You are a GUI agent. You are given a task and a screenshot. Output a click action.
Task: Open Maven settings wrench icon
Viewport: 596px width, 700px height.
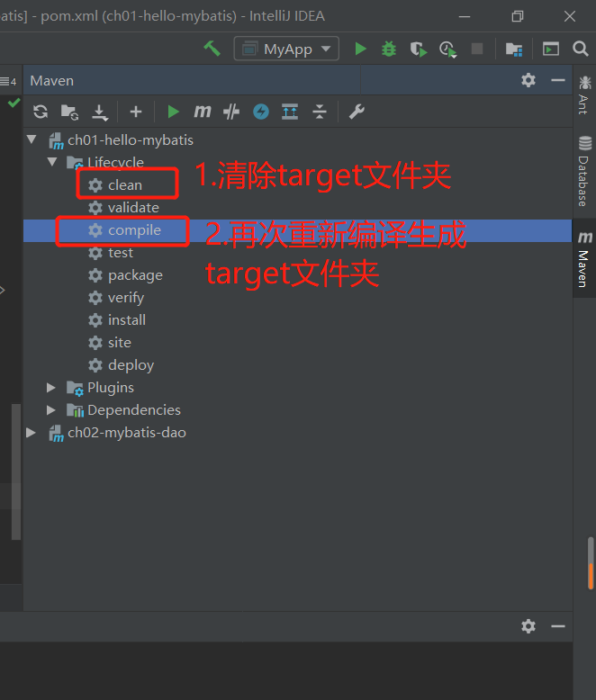tap(357, 112)
